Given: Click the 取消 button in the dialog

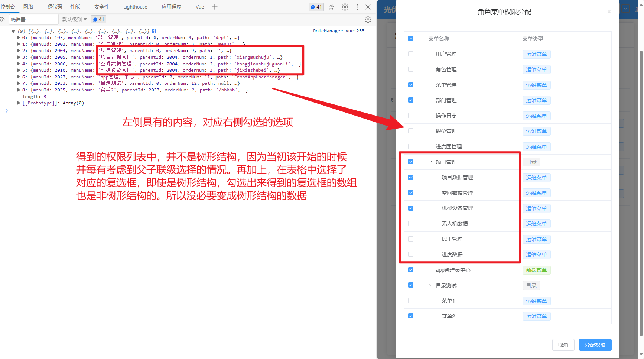Looking at the screenshot, I should click(x=563, y=345).
